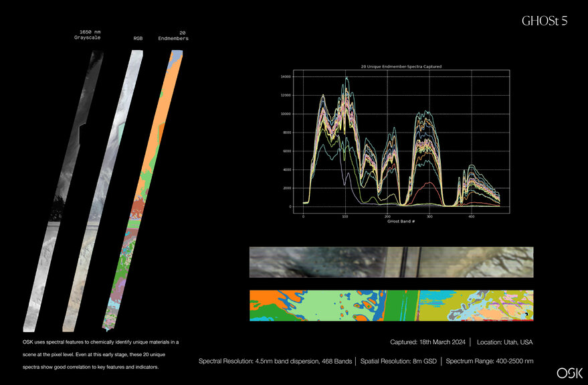Click the 'Spectrum Range: 400-2500 nm' text
Image resolution: width=588 pixels, height=385 pixels.
pos(490,362)
